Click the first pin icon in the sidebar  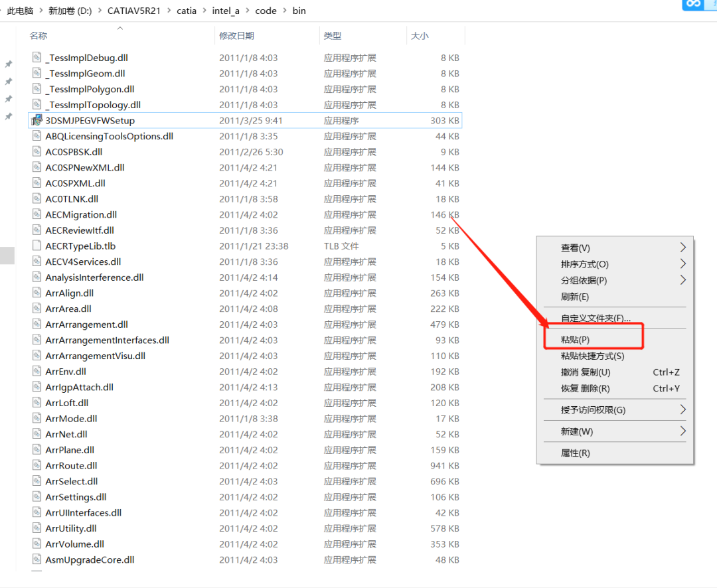coord(8,64)
